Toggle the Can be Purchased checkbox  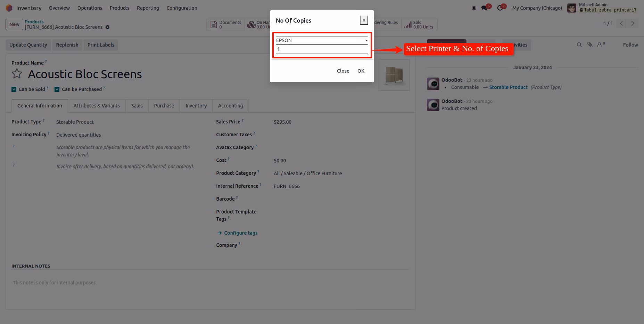57,89
